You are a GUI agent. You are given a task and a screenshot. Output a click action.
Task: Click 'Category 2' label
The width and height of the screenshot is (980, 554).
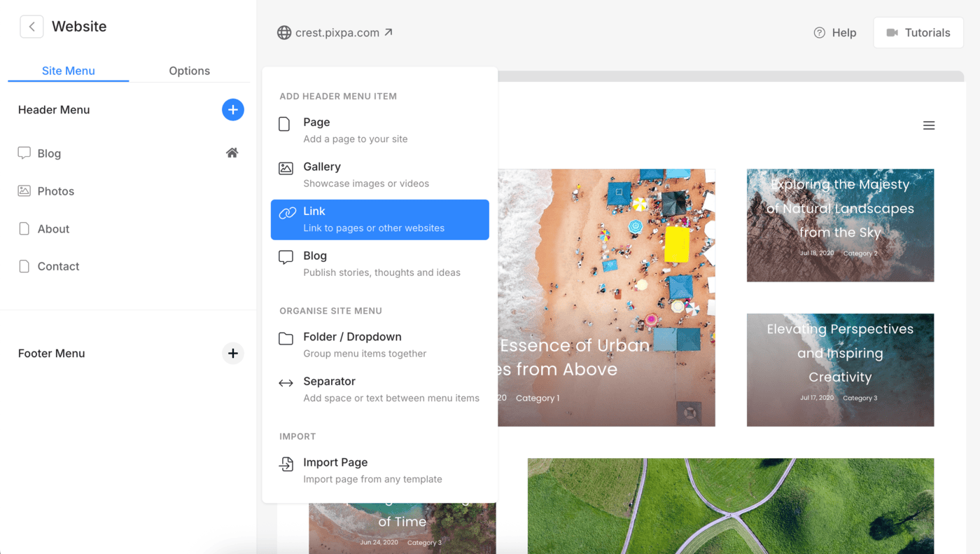(x=860, y=254)
